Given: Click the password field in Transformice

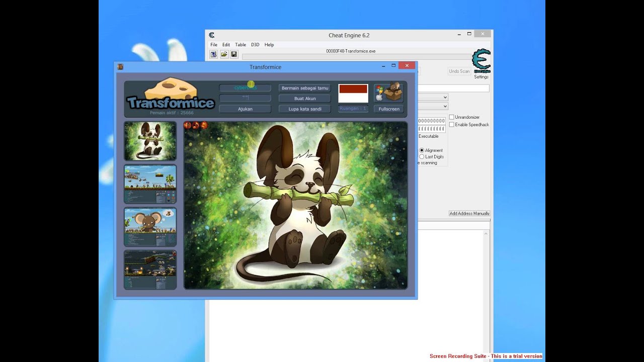Looking at the screenshot, I should (x=245, y=98).
